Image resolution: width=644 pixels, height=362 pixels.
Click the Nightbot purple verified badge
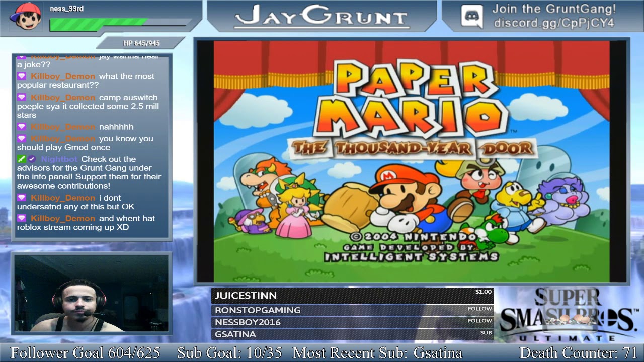click(x=32, y=159)
